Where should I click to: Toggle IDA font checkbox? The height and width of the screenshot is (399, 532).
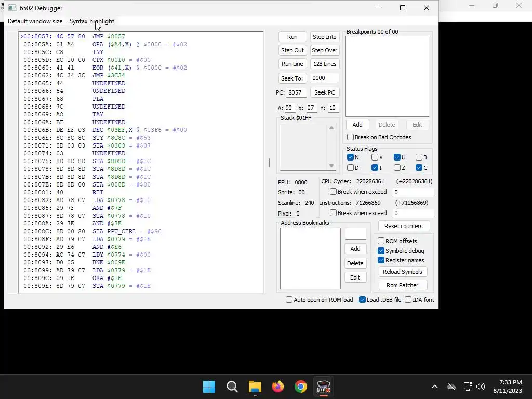419,300
